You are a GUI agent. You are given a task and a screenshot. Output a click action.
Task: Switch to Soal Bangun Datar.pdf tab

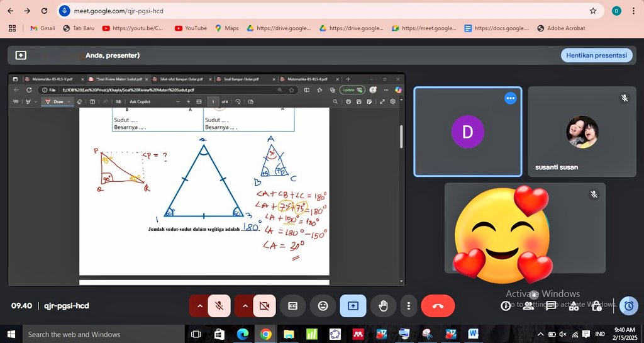coord(245,79)
